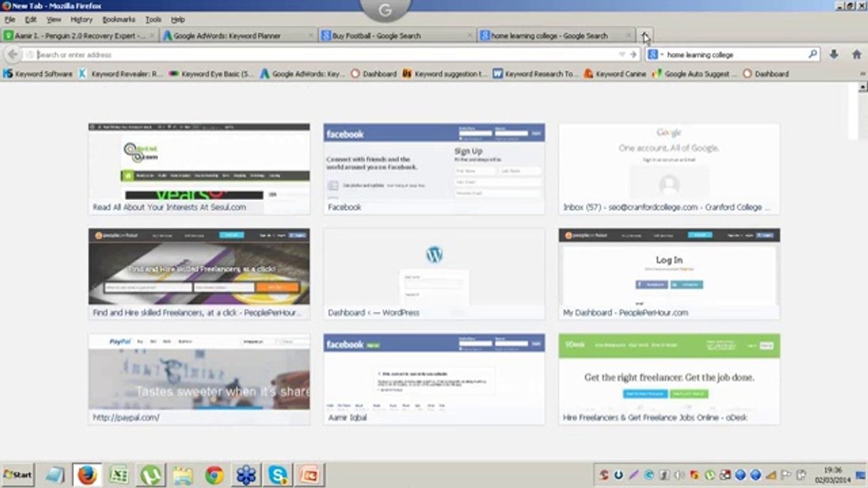Open the Cranford College Inbox thumbnail tile

(669, 169)
